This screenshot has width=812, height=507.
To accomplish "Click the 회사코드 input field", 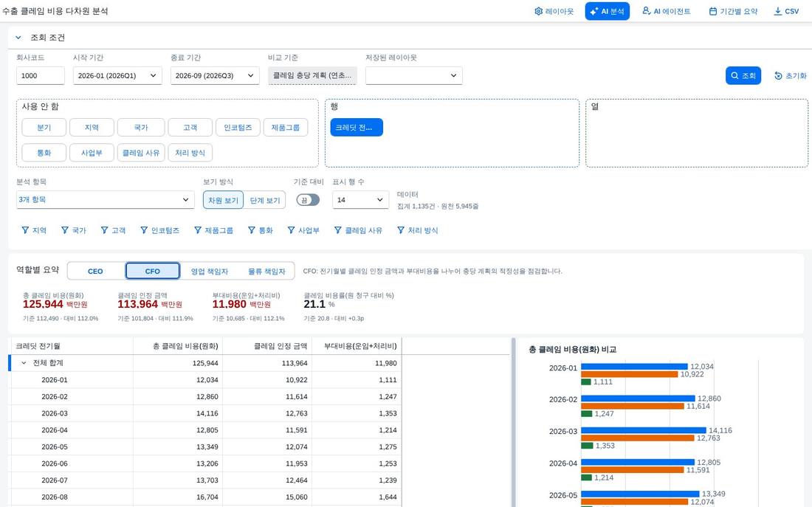I will 41,75.
